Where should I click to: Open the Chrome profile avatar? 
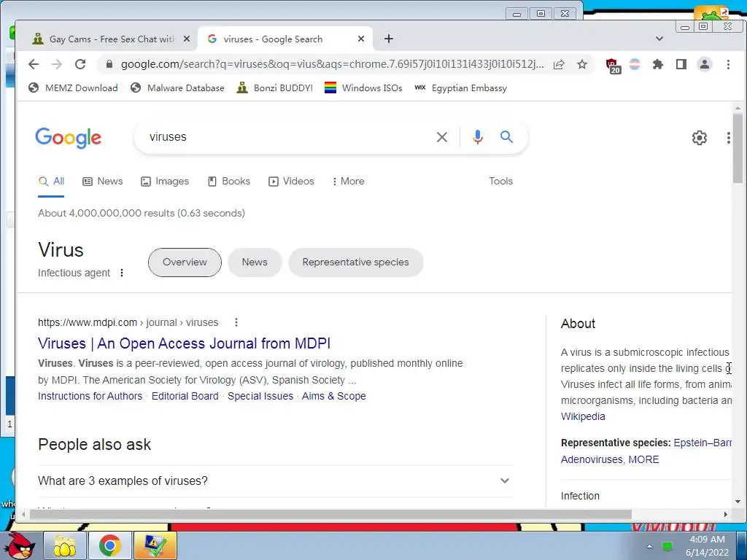[x=705, y=64]
